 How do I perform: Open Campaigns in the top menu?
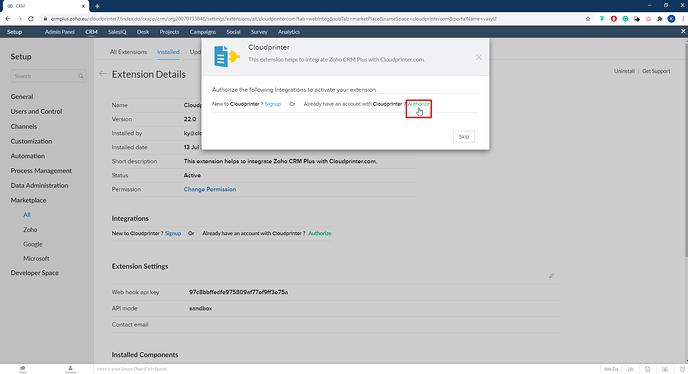click(x=203, y=32)
